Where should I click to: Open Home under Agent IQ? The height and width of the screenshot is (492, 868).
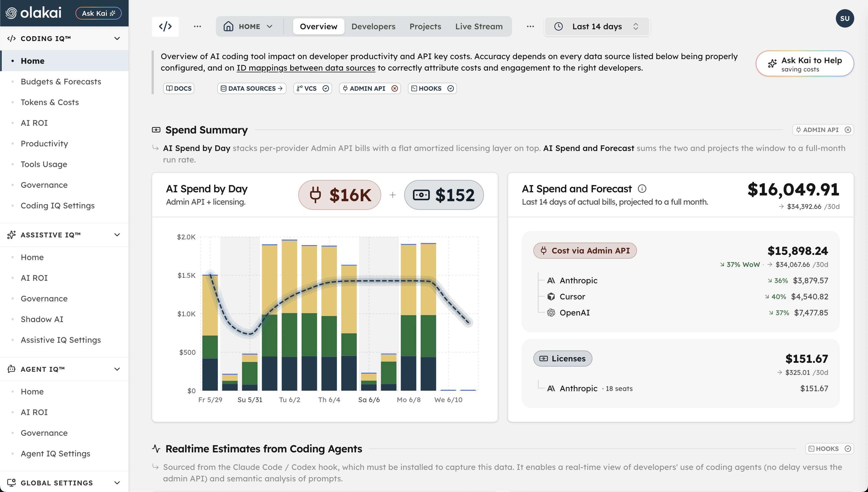pyautogui.click(x=64, y=391)
